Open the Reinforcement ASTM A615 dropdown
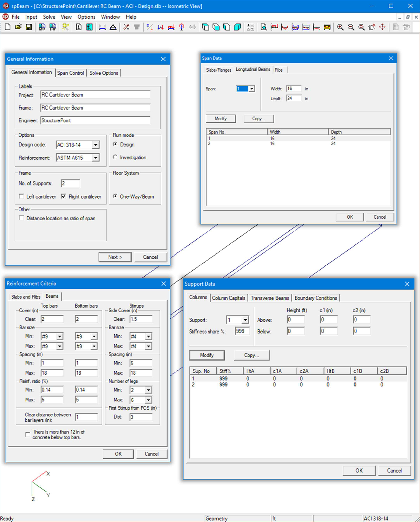Screen dimensions: 420x522 (96, 158)
